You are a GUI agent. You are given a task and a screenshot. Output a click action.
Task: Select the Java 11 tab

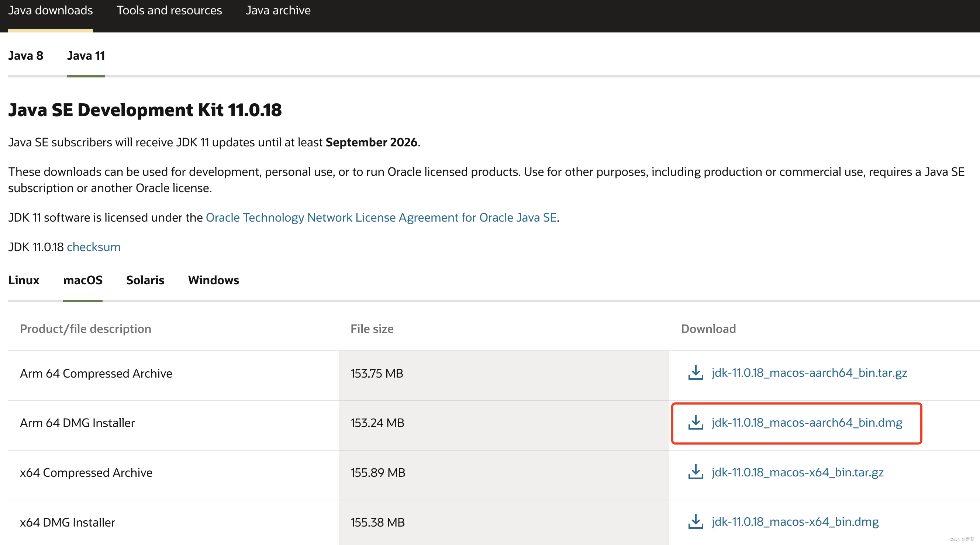(x=86, y=56)
